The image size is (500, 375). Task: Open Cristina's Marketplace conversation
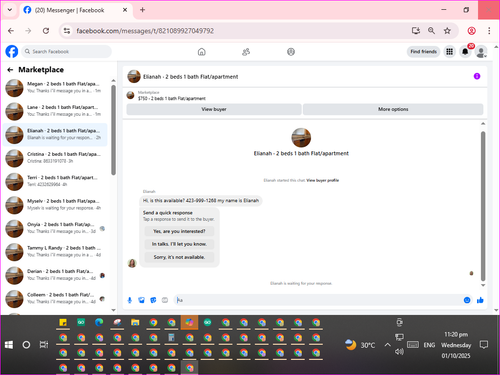click(55, 158)
